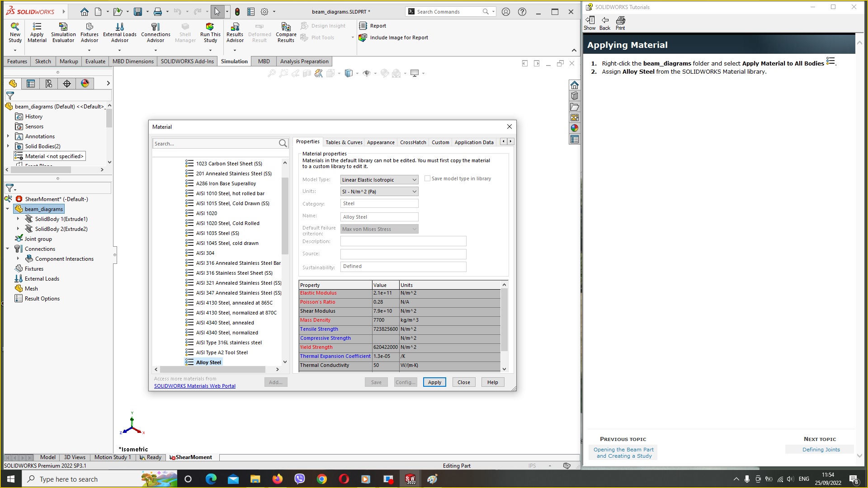Image resolution: width=868 pixels, height=488 pixels.
Task: Open Results Advisor tool
Action: tap(235, 33)
